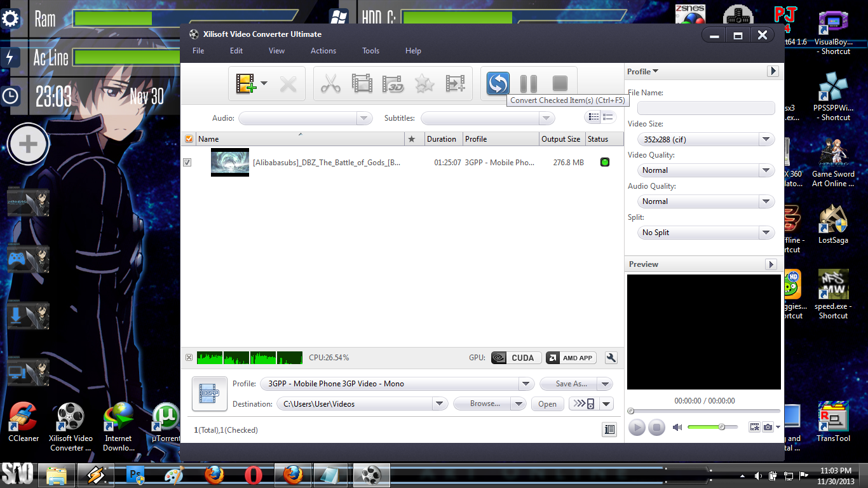
Task: Uncheck the DBZ Battle of Gods video
Action: (187, 162)
